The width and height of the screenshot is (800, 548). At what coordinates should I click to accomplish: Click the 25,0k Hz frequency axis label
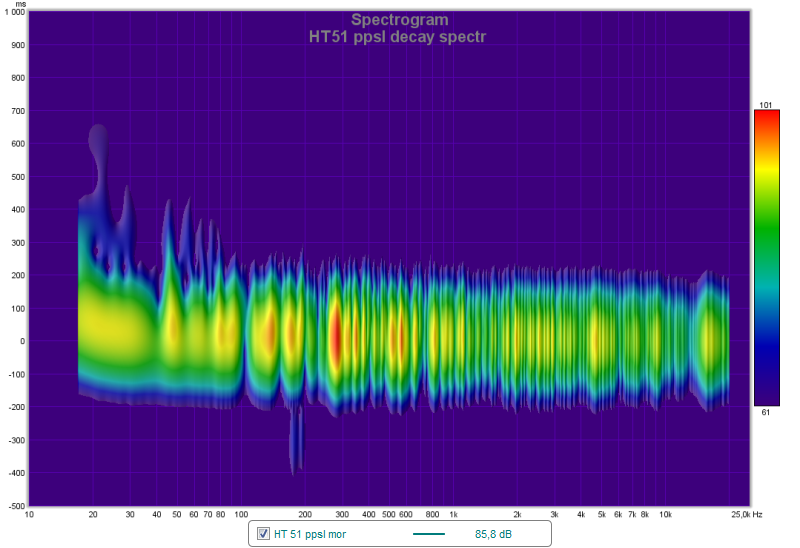[x=746, y=514]
